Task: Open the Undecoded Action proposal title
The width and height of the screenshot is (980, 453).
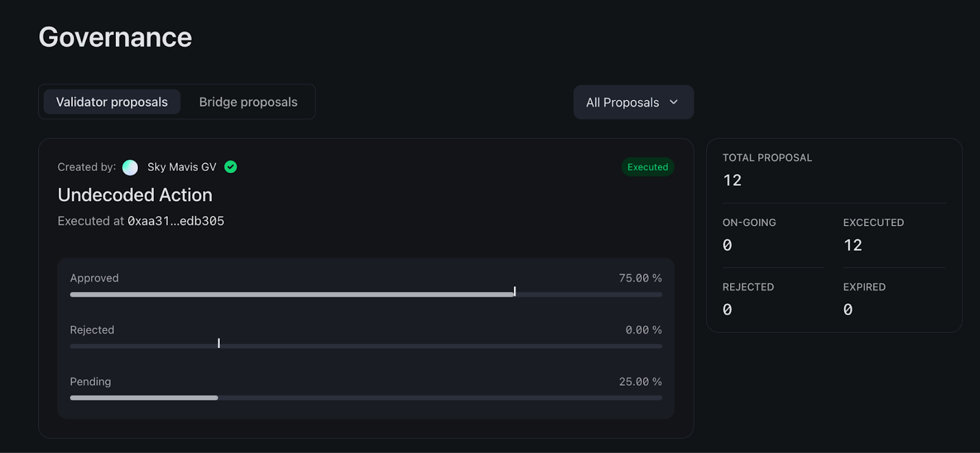Action: coord(135,195)
